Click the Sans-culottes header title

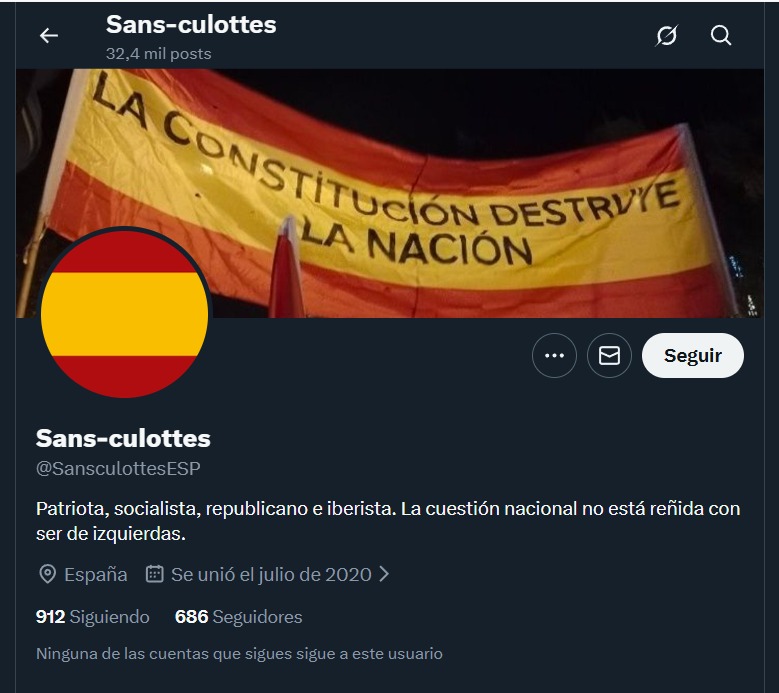191,24
